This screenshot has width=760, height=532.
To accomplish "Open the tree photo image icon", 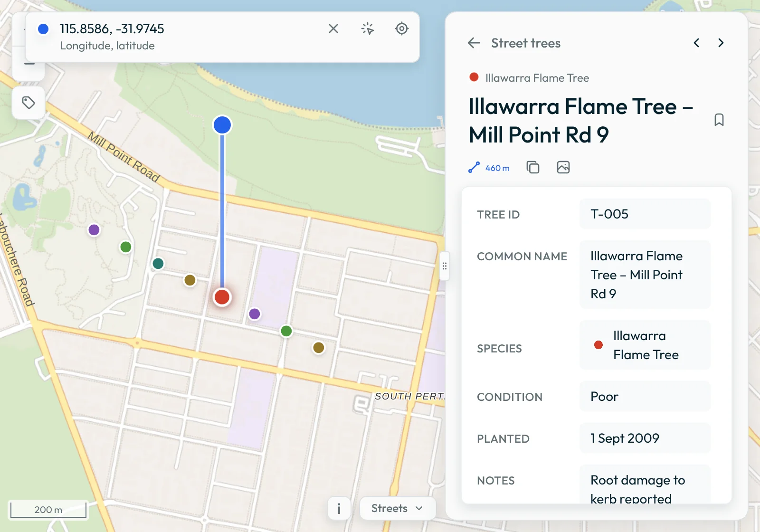I will coord(563,167).
